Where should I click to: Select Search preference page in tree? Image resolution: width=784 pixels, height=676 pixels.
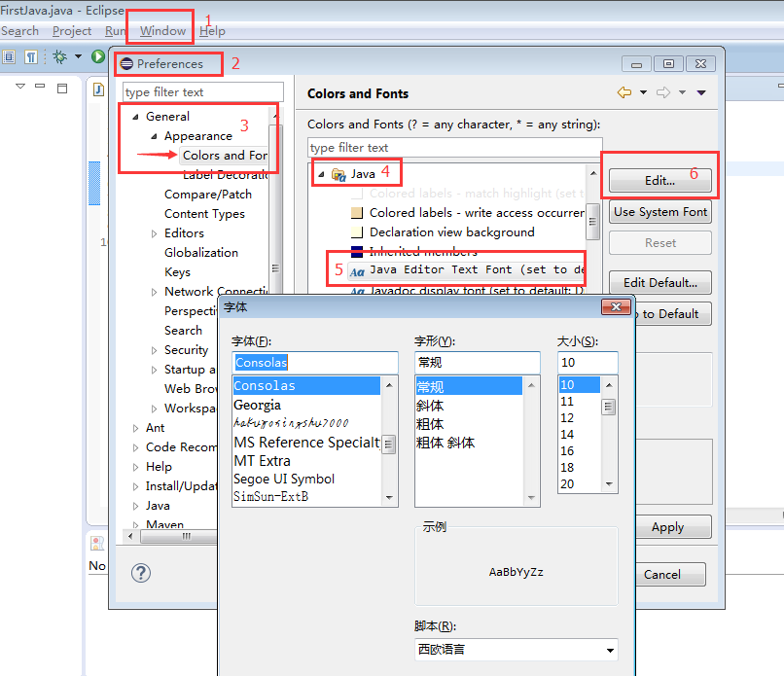pos(183,331)
